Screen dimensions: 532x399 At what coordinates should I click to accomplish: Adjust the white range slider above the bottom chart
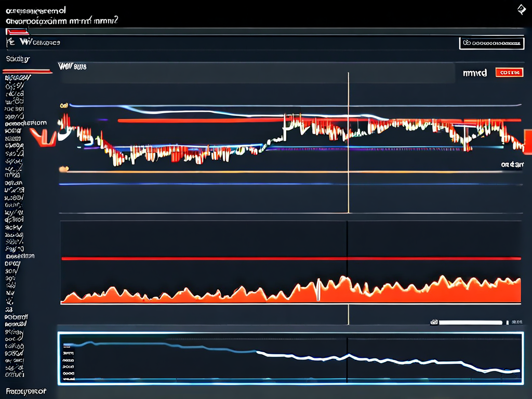pos(471,322)
